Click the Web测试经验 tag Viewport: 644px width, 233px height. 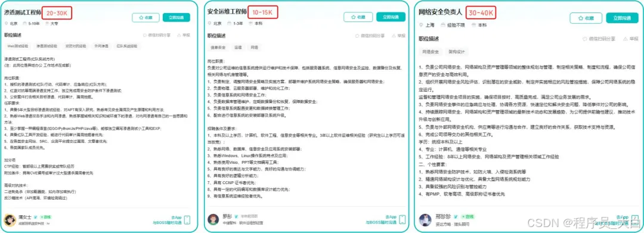(x=18, y=46)
